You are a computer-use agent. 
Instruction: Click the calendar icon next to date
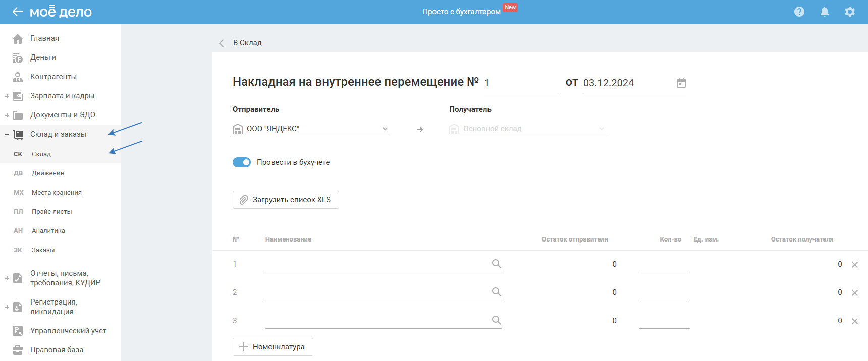(681, 83)
